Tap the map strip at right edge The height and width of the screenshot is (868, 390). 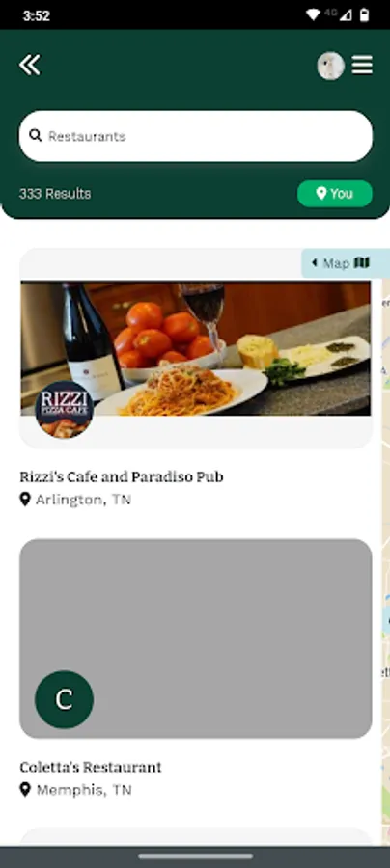(385, 562)
